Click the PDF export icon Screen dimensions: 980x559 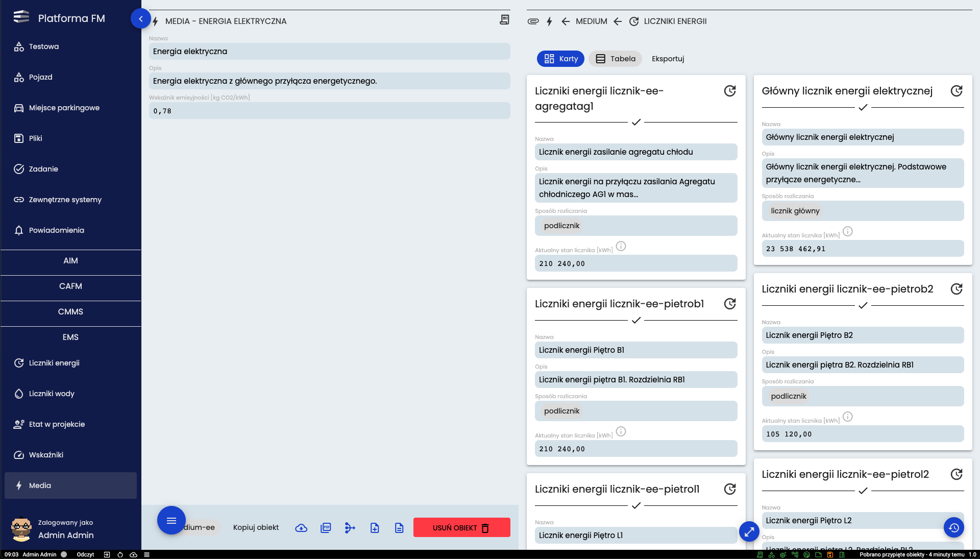(326, 528)
